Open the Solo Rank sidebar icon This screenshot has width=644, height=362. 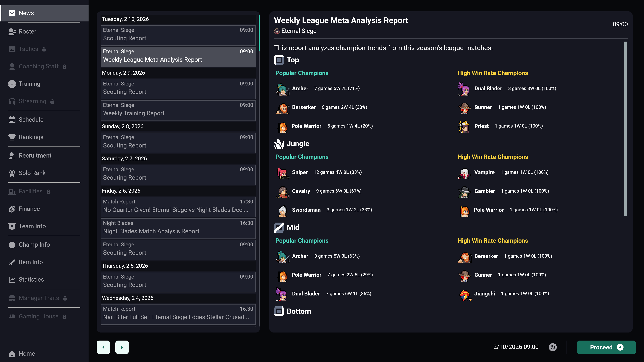[x=12, y=173]
